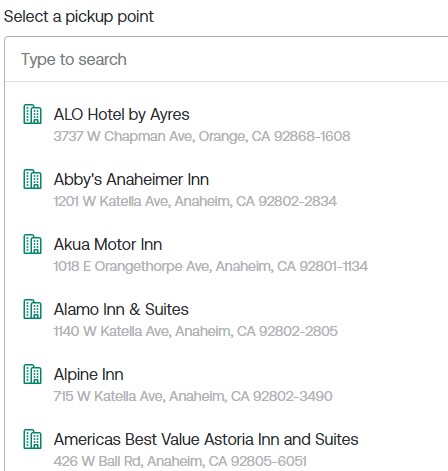Click the Select a pickup point heading
448x471 pixels.
(79, 17)
